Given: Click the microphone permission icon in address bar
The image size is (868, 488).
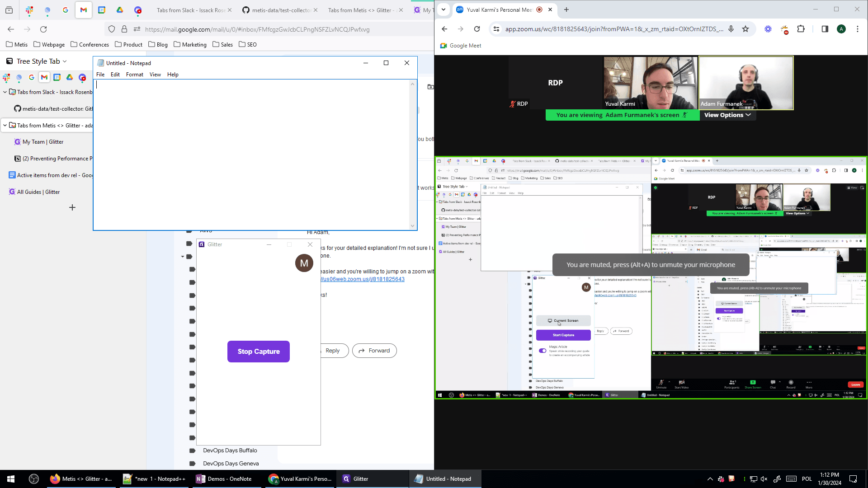Looking at the screenshot, I should 731,29.
